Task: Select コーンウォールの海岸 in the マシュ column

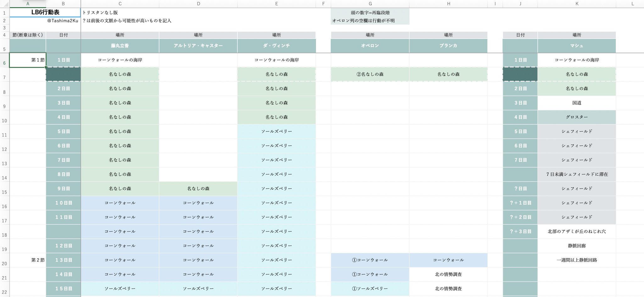Action: [x=577, y=60]
